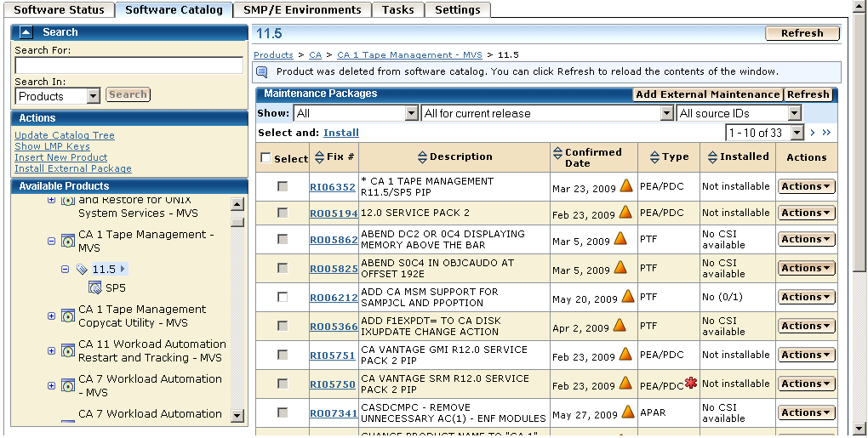The image size is (868, 438).
Task: Click Add External Maintenance button
Action: (707, 94)
